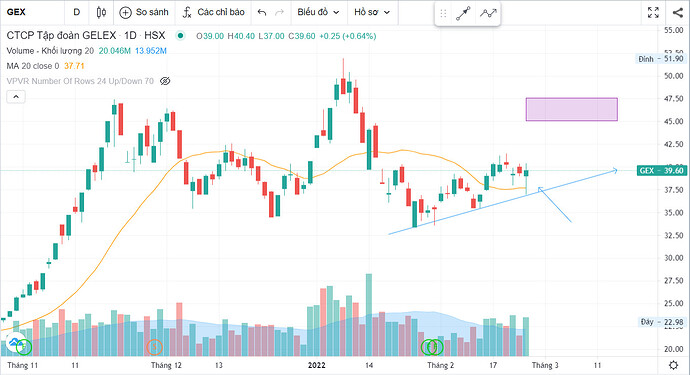The width and height of the screenshot is (690, 375).
Task: Open chart settings gear icon
Action: (673, 365)
